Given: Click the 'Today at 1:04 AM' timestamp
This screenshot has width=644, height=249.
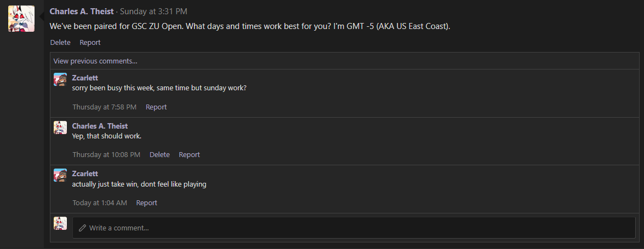Looking at the screenshot, I should point(100,203).
